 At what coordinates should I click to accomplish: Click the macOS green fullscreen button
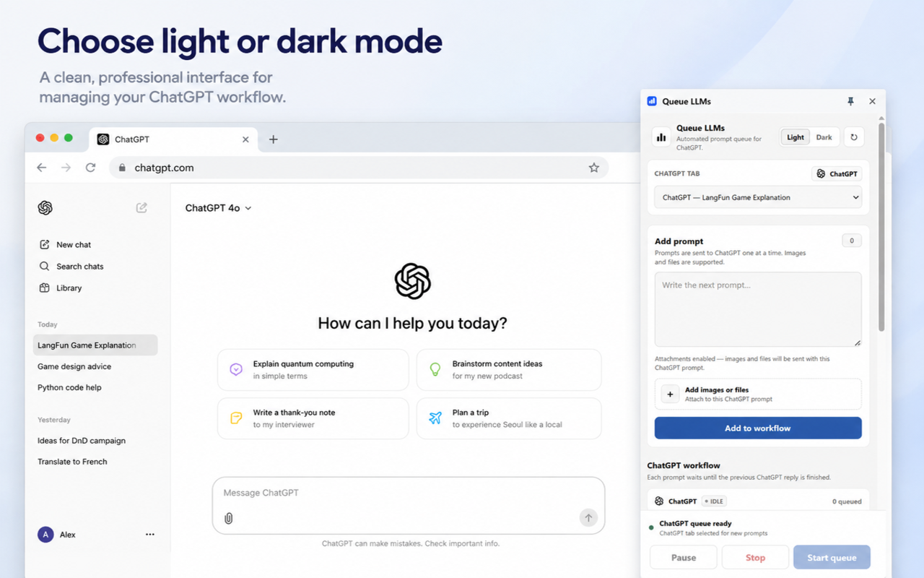coord(69,138)
